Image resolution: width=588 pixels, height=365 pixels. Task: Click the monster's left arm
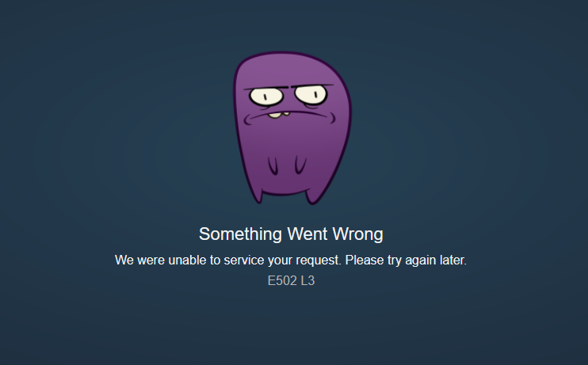[273, 165]
